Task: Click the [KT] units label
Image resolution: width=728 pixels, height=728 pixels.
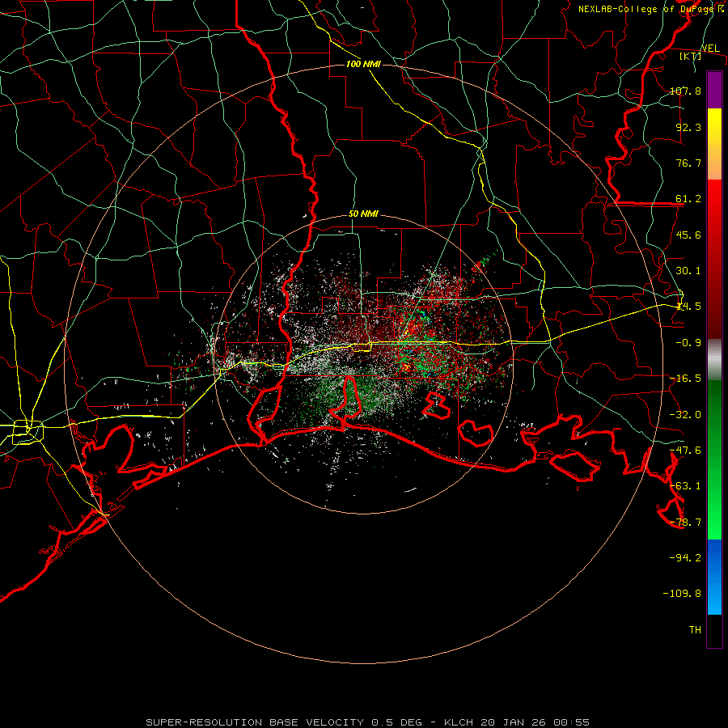Action: coord(690,56)
